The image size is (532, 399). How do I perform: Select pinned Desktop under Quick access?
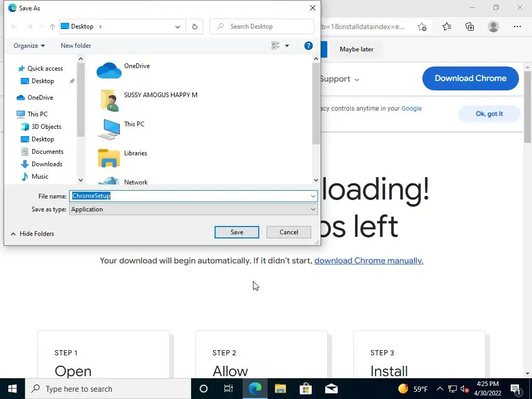click(x=43, y=81)
